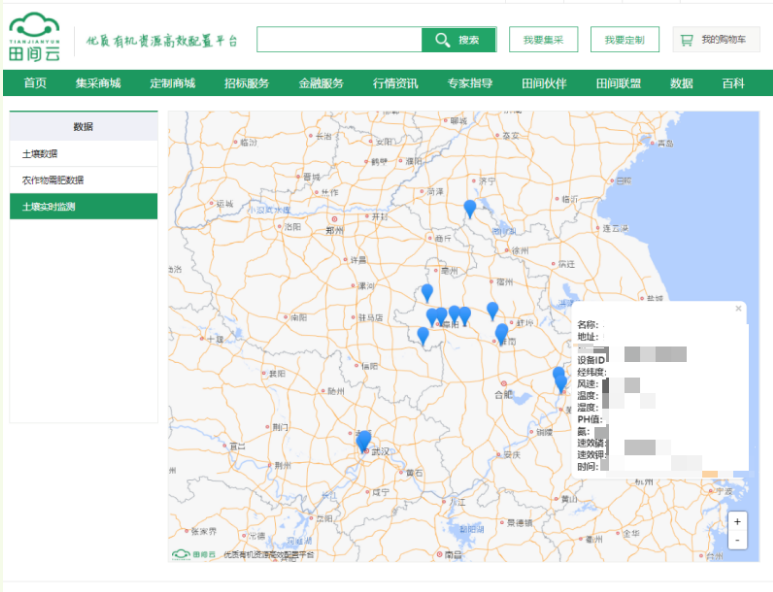Select the northernmost map marker near 济宁
This screenshot has height=592, width=773.
[x=470, y=208]
